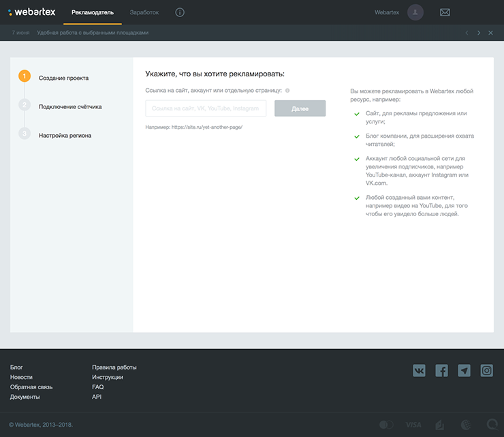
Task: Show previous news item arrow
Action: tap(467, 33)
